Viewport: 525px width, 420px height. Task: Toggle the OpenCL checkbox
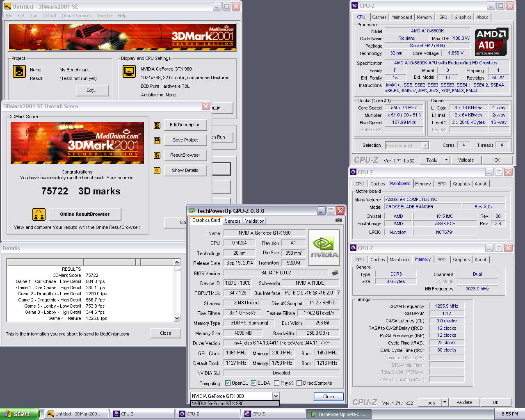pos(228,383)
